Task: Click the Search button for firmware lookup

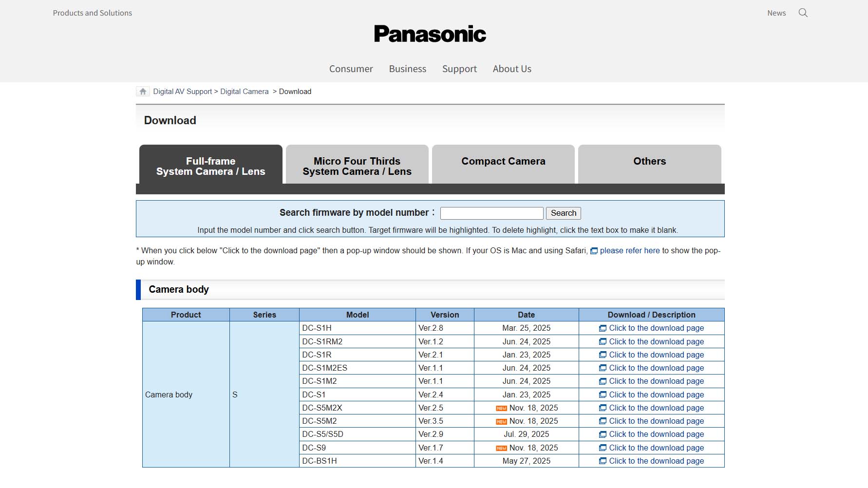Action: (563, 213)
